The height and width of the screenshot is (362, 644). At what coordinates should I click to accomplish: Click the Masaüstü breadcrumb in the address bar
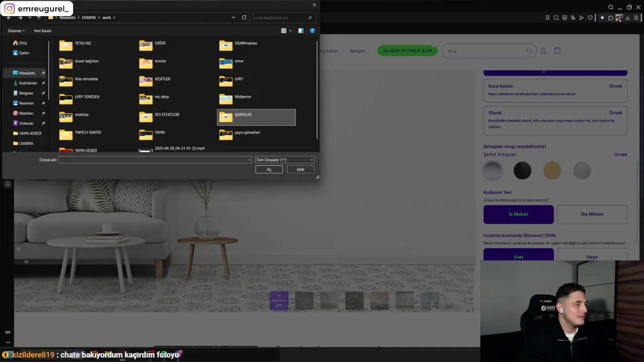(67, 18)
